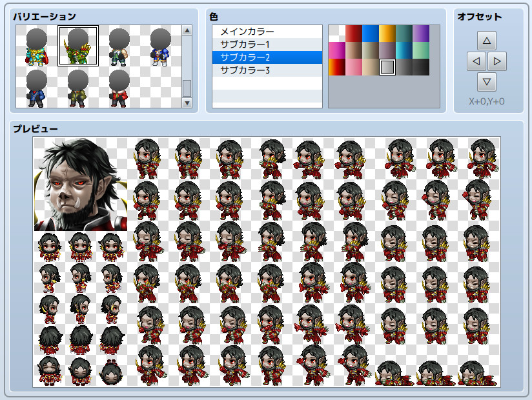This screenshot has height=400, width=532.
Task: Click the offset right arrow button
Action: click(x=497, y=62)
